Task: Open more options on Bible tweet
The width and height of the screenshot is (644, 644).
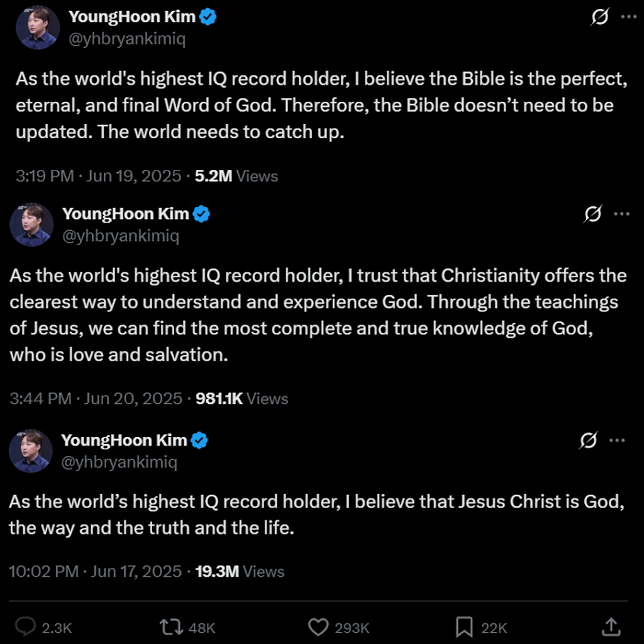Action: 628,18
